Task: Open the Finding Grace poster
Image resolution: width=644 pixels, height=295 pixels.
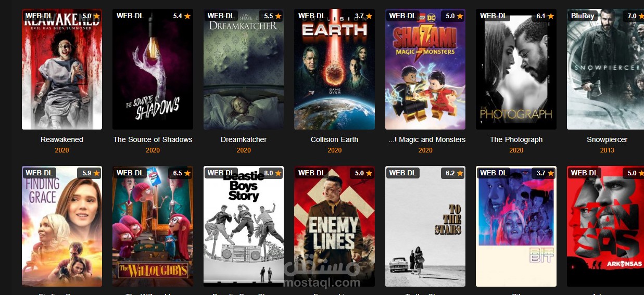Action: point(62,226)
